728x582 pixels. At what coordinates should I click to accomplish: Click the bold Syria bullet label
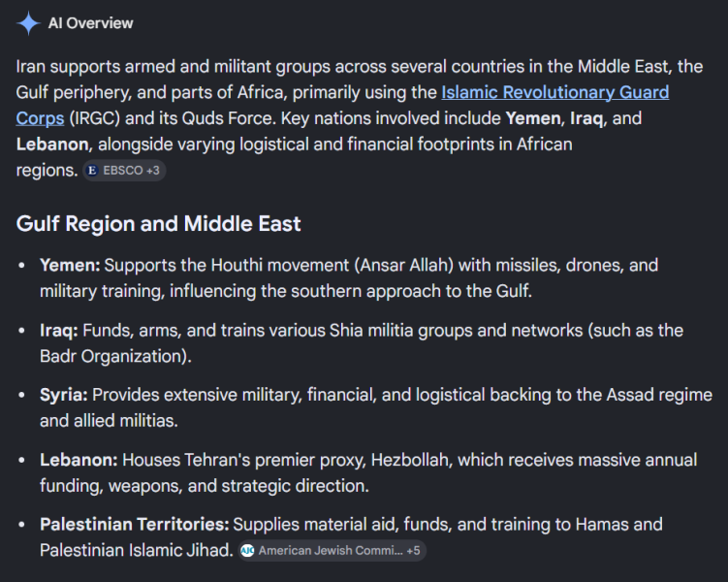tap(64, 395)
